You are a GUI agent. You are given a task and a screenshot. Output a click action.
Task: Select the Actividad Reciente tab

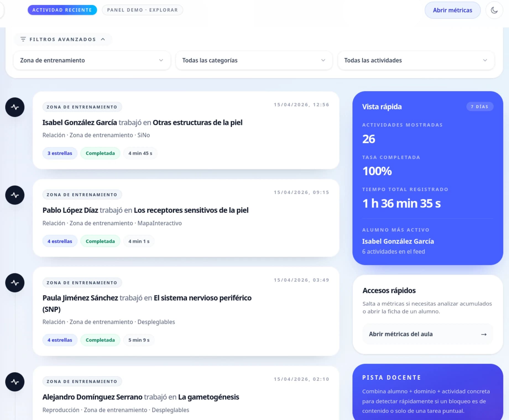(x=62, y=10)
